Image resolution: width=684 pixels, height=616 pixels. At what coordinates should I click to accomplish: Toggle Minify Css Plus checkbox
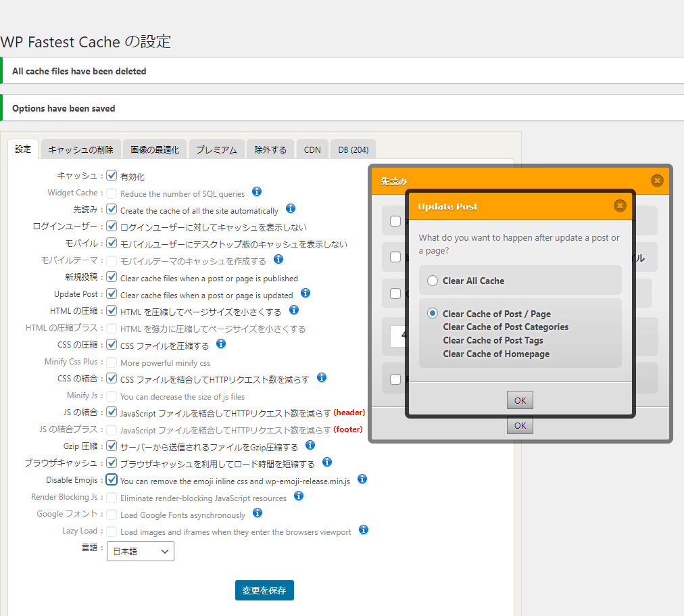pyautogui.click(x=112, y=362)
